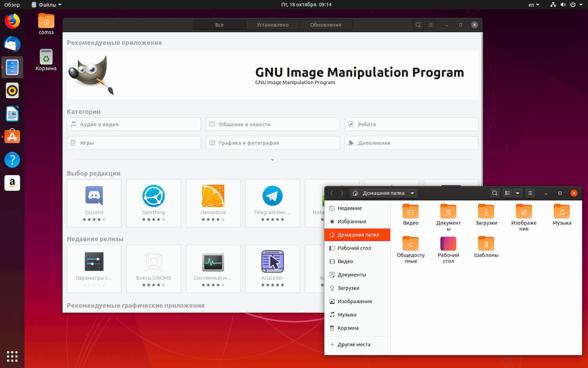Viewport: 588px width, 368px height.
Task: Select the Музыка folder icon
Action: (x=562, y=215)
